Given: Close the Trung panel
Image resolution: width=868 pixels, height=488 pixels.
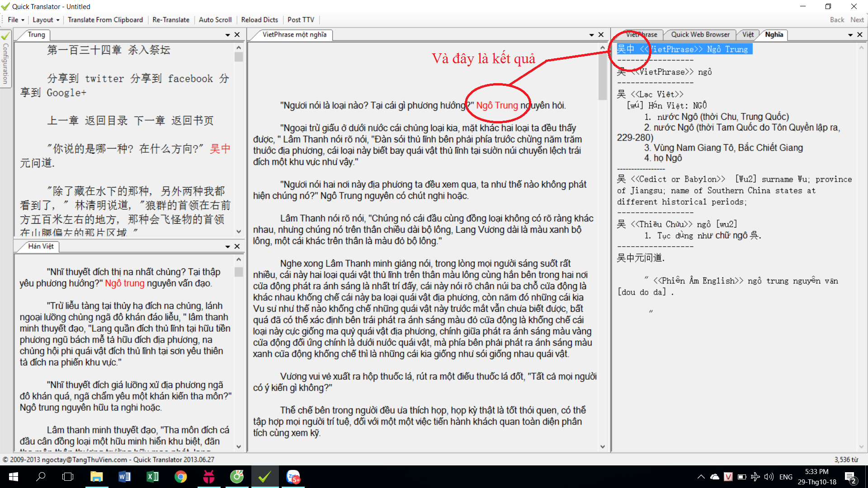Looking at the screenshot, I should tap(237, 35).
